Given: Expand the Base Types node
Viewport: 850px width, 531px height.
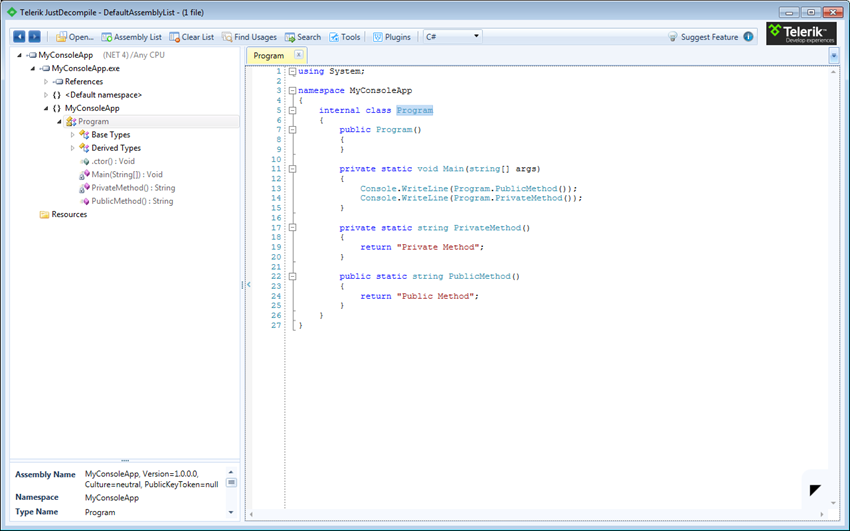Looking at the screenshot, I should pyautogui.click(x=72, y=135).
